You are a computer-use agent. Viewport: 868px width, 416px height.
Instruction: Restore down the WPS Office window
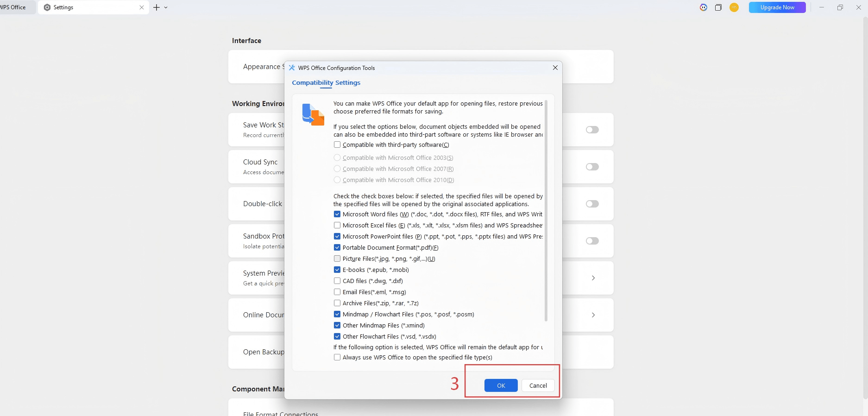tap(840, 7)
